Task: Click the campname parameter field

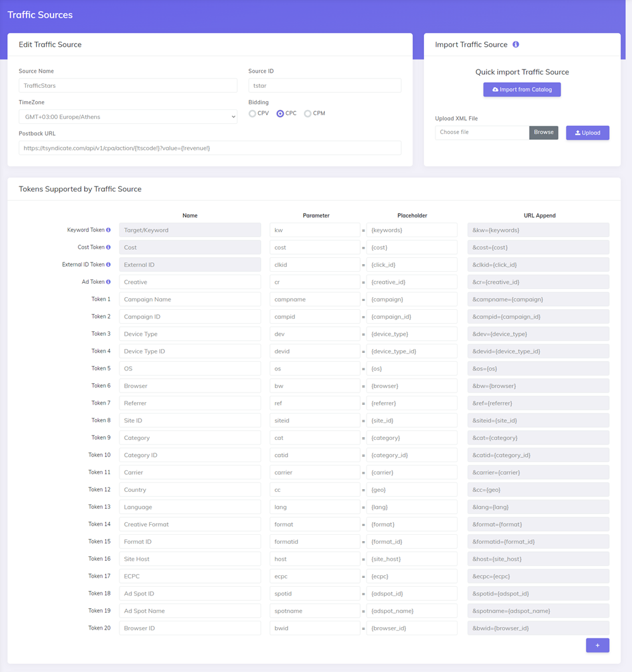Action: click(x=315, y=299)
